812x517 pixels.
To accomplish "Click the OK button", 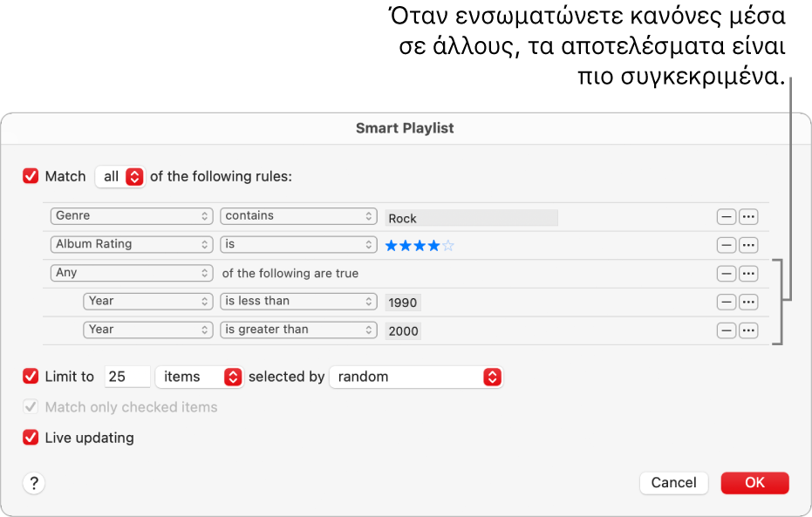I will click(x=754, y=483).
